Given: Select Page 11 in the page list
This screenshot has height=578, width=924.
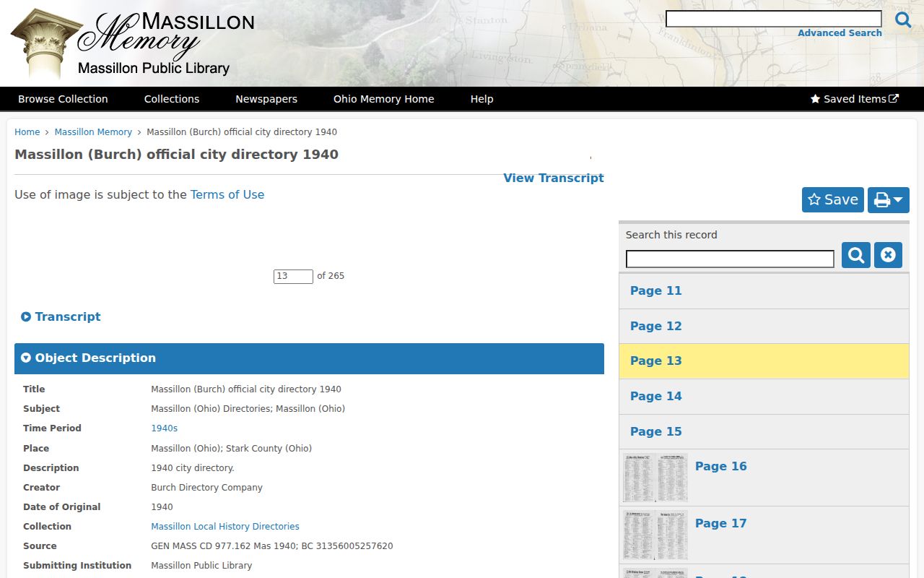Looking at the screenshot, I should pyautogui.click(x=764, y=291).
